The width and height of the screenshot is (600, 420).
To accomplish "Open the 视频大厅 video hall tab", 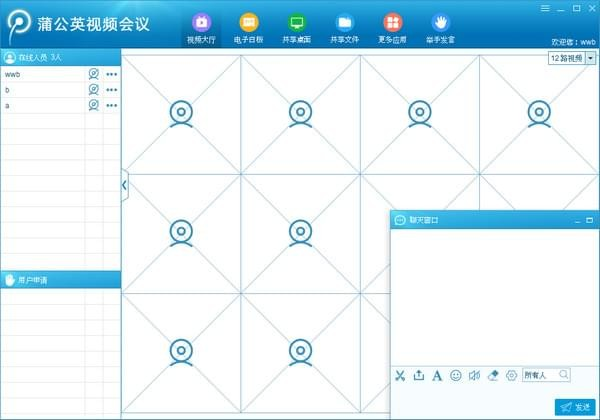I will 201,29.
